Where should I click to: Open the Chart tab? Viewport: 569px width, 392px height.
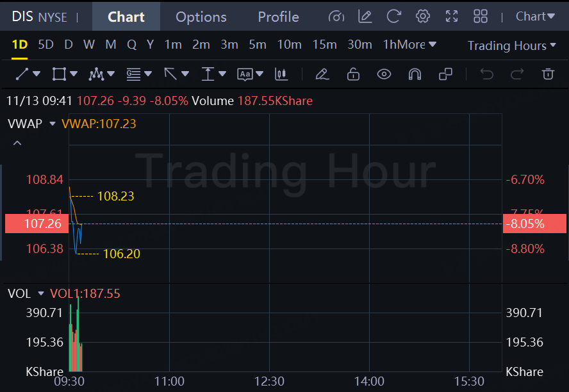[x=126, y=17]
